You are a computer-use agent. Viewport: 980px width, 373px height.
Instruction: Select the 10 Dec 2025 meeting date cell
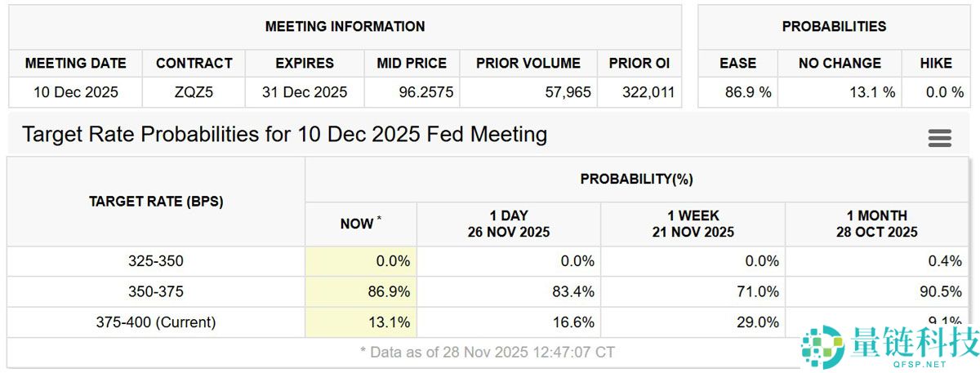[76, 92]
